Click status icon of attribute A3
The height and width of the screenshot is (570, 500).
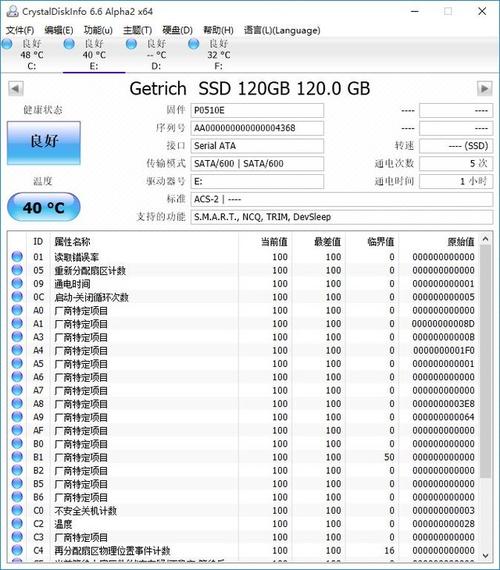[x=17, y=337]
